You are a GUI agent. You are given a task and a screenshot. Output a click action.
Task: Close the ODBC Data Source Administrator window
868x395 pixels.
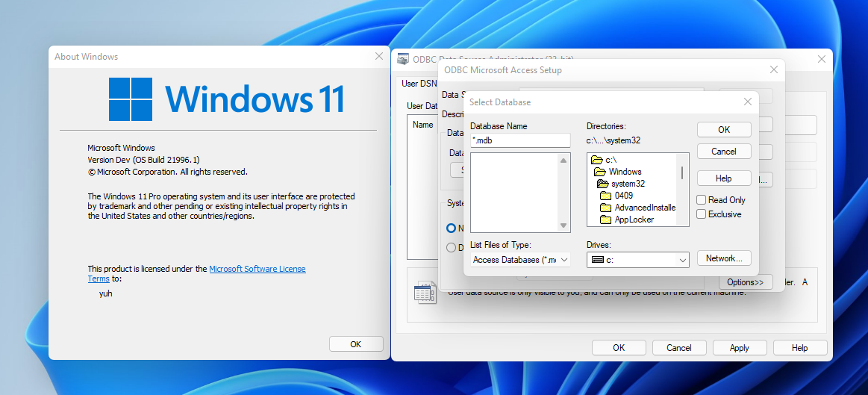pos(822,59)
